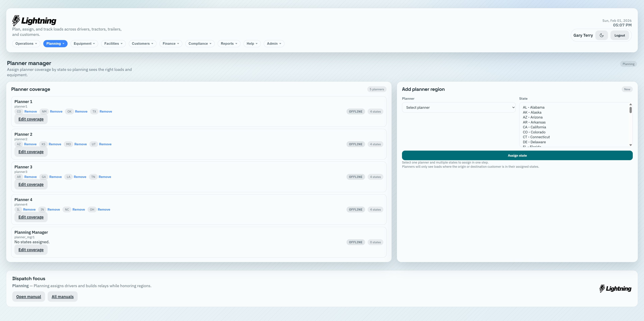Toggle dark mode with the moon icon
Viewport: 644px width, 321px height.
pyautogui.click(x=602, y=35)
